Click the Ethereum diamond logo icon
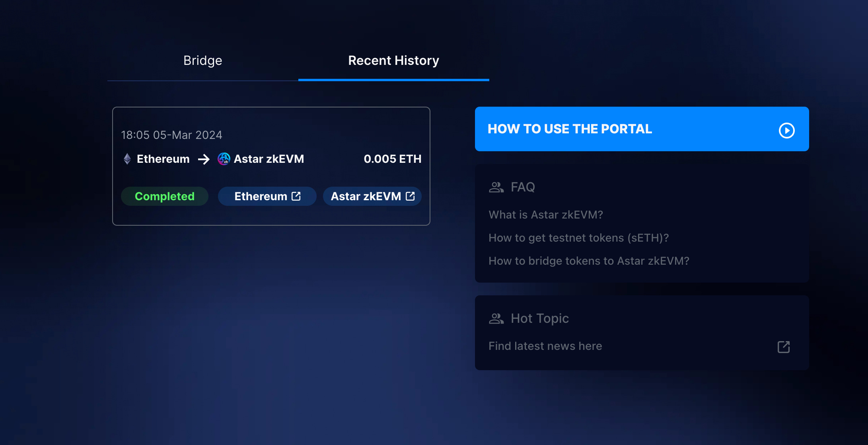 pyautogui.click(x=127, y=159)
